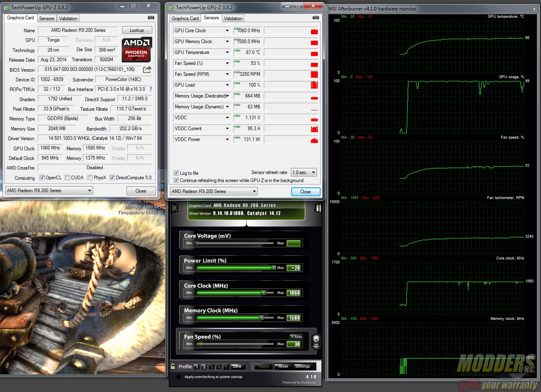541x392 pixels.
Task: Toggle Continue refreshing in background checkbox
Action: click(x=176, y=180)
